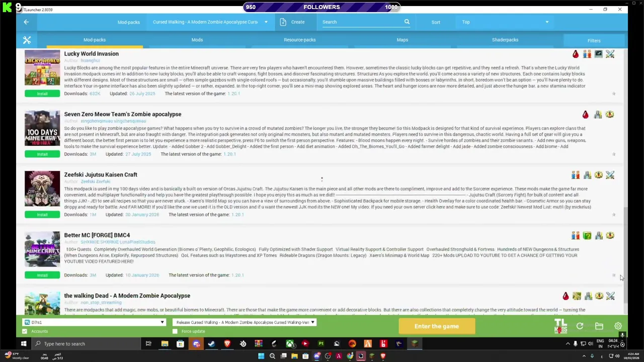Screen dimensions: 644x362
Task: Install Better MC [FORGE] BMC4
Action: (x=42, y=275)
